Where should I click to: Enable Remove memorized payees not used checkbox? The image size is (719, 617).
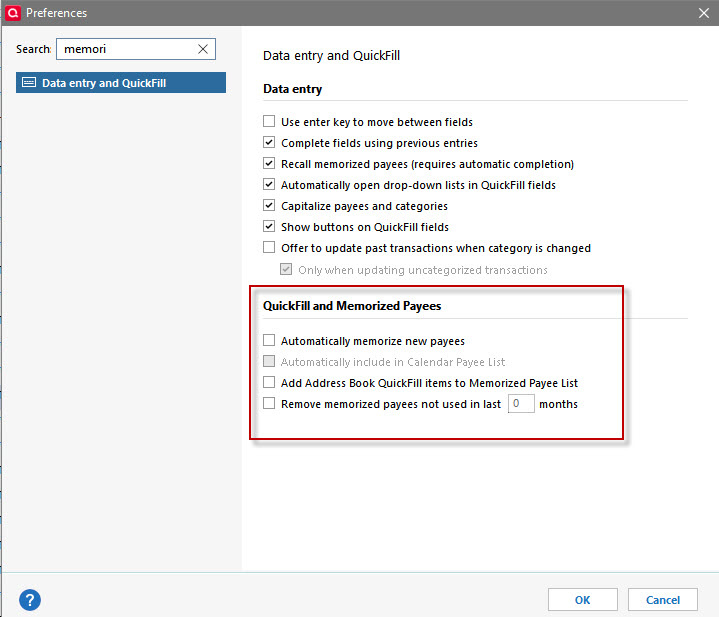click(269, 403)
